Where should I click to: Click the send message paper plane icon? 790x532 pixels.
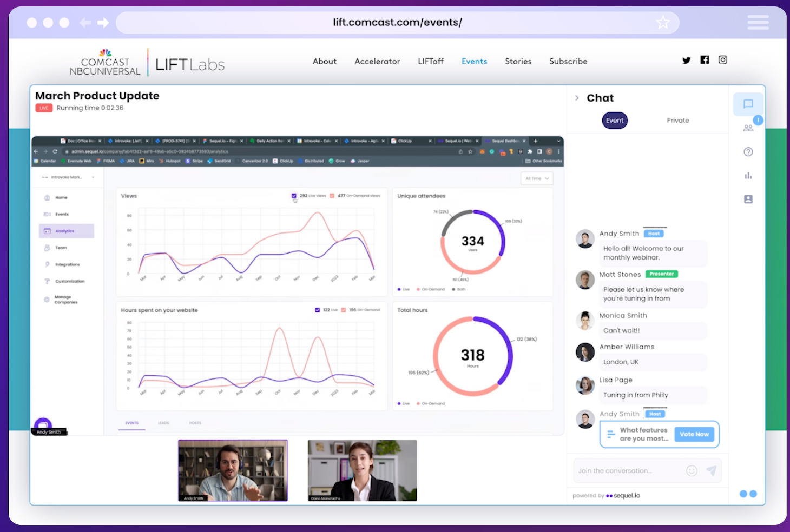point(712,471)
